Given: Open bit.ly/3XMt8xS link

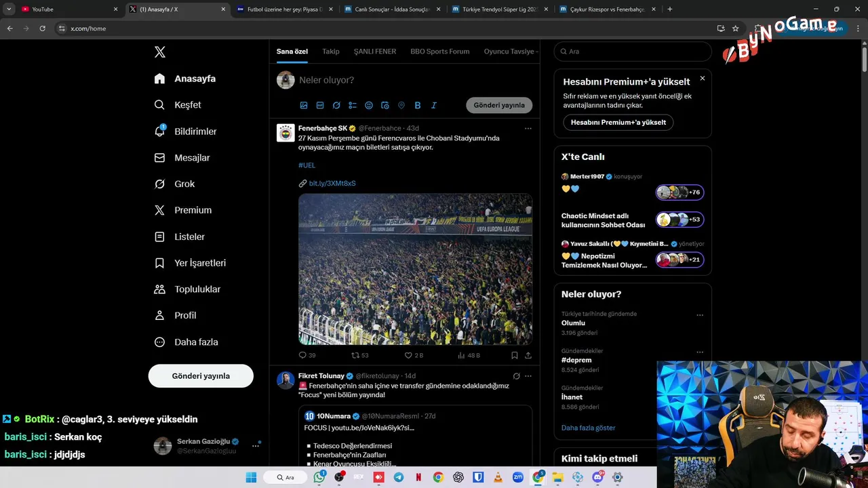Looking at the screenshot, I should [x=332, y=184].
